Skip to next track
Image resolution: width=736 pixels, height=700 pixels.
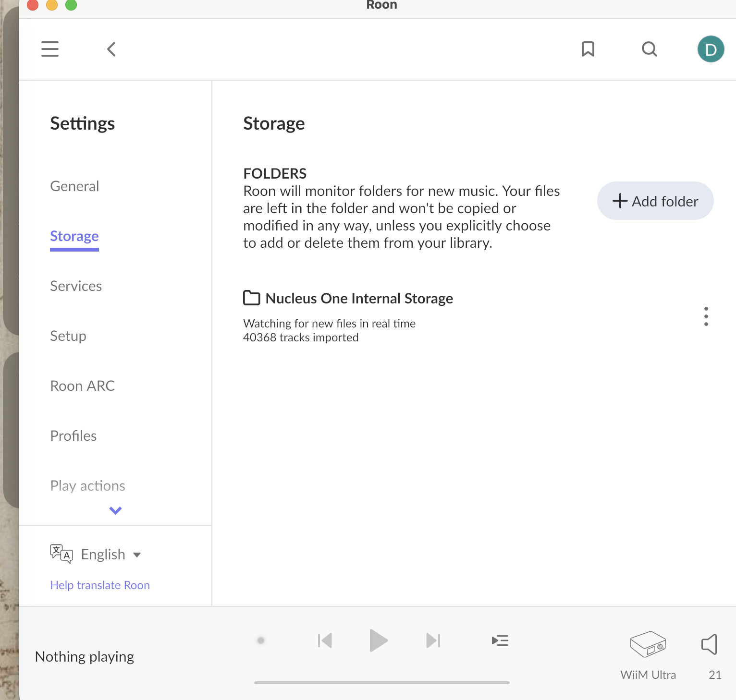(x=433, y=640)
